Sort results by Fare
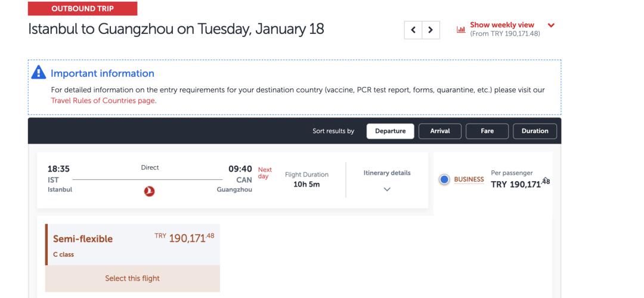The width and height of the screenshot is (644, 298). [487, 131]
